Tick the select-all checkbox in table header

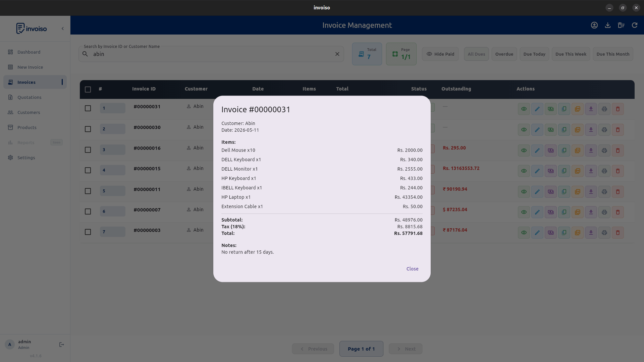point(88,89)
